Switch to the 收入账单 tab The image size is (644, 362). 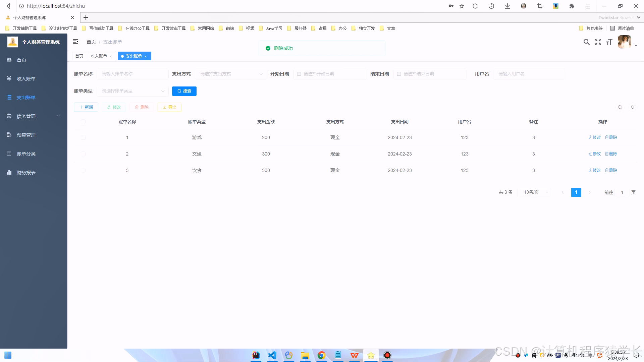(99, 56)
